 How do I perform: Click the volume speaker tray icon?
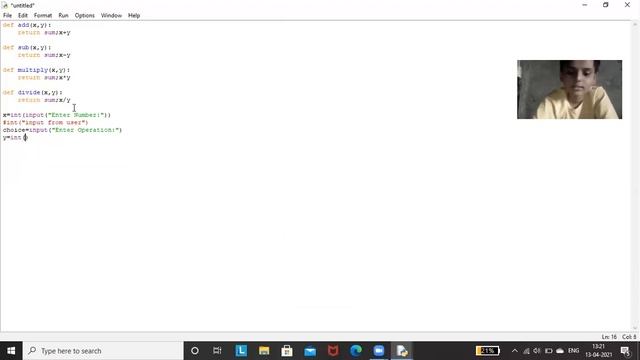tap(537, 351)
